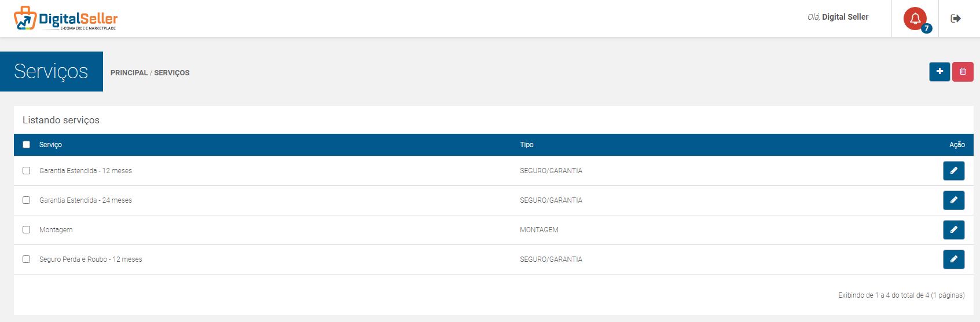
Task: Edit the Montagem service
Action: tap(953, 230)
